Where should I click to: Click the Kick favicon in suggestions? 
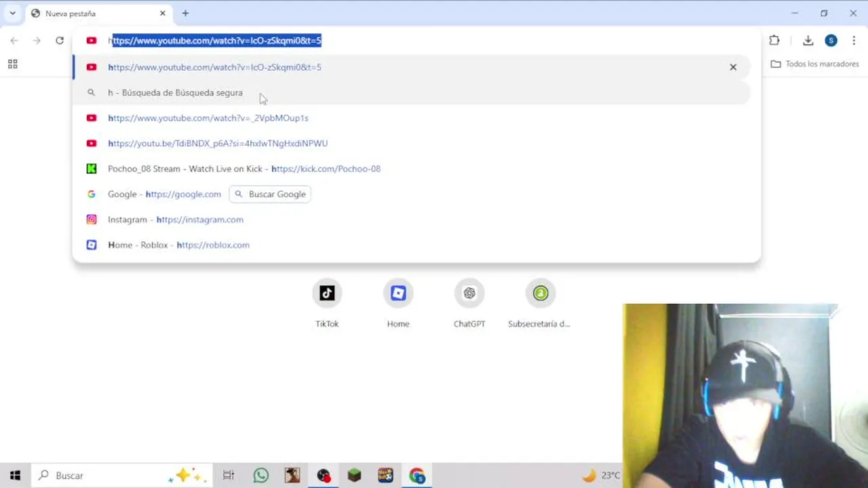(x=92, y=169)
